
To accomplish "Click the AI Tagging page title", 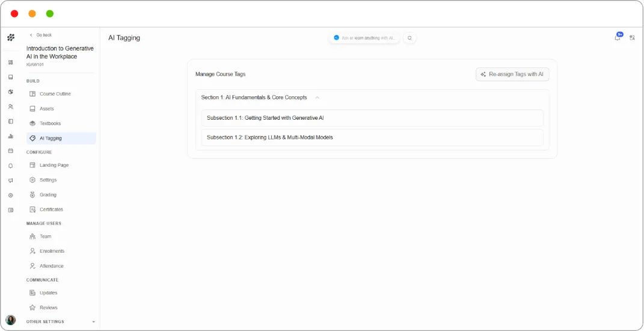I will coord(124,38).
